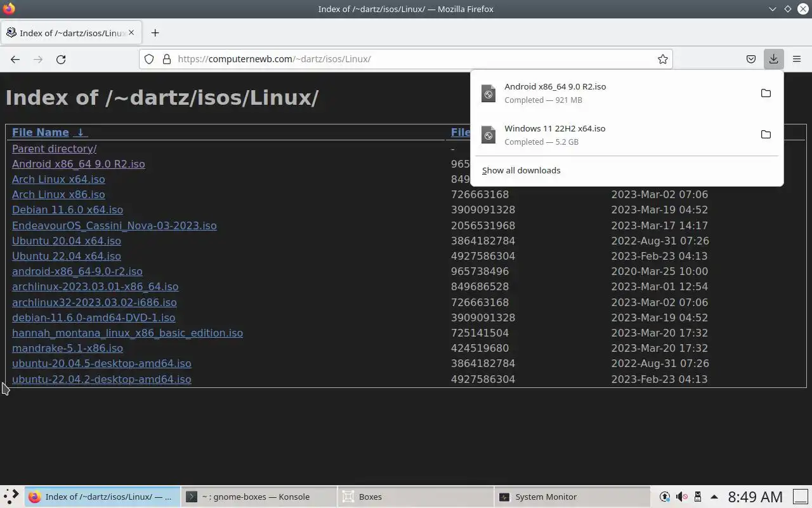Open mandrake-5.1-x86.iso link
Image resolution: width=812 pixels, height=508 pixels.
pyautogui.click(x=67, y=348)
